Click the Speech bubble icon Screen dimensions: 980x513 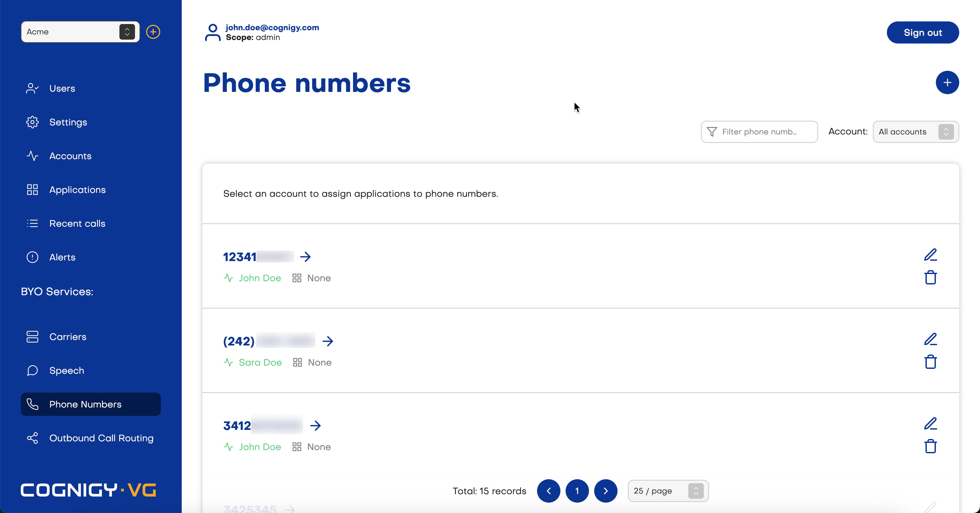click(32, 370)
